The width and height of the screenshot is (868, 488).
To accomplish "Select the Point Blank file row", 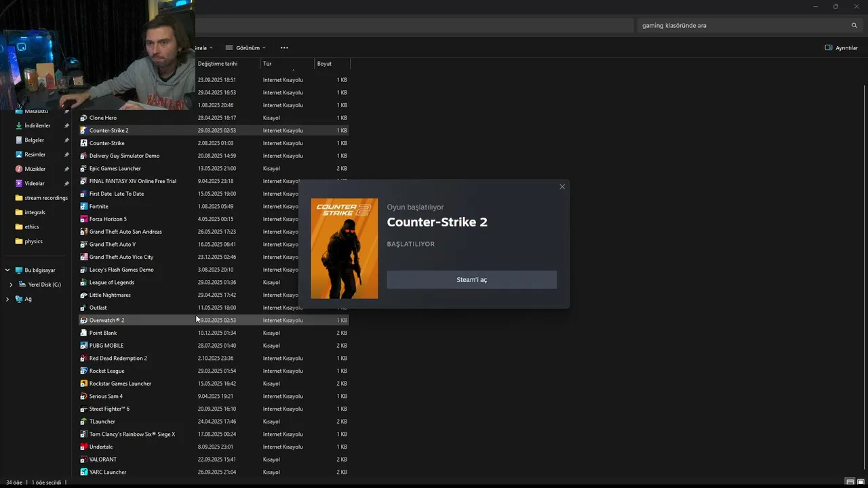I will pyautogui.click(x=214, y=333).
